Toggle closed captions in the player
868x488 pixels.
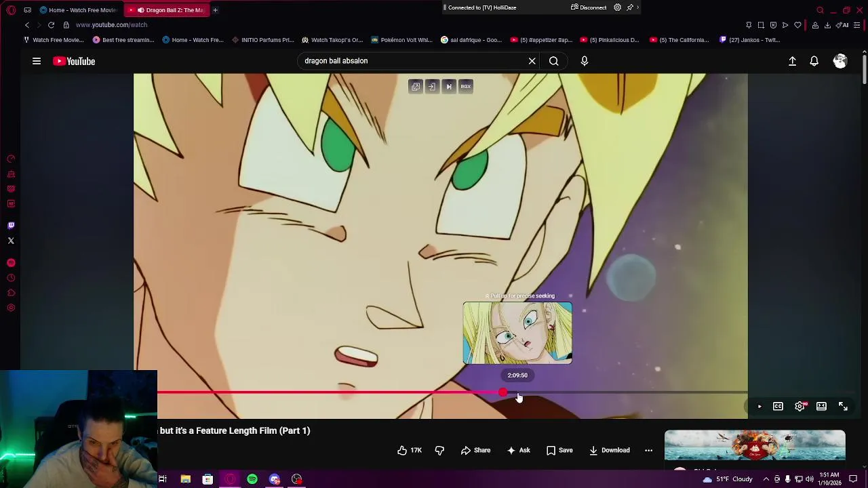[x=778, y=406]
